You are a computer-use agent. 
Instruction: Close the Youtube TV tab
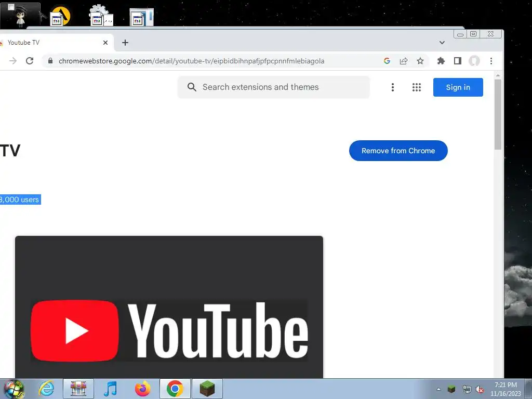tap(105, 43)
